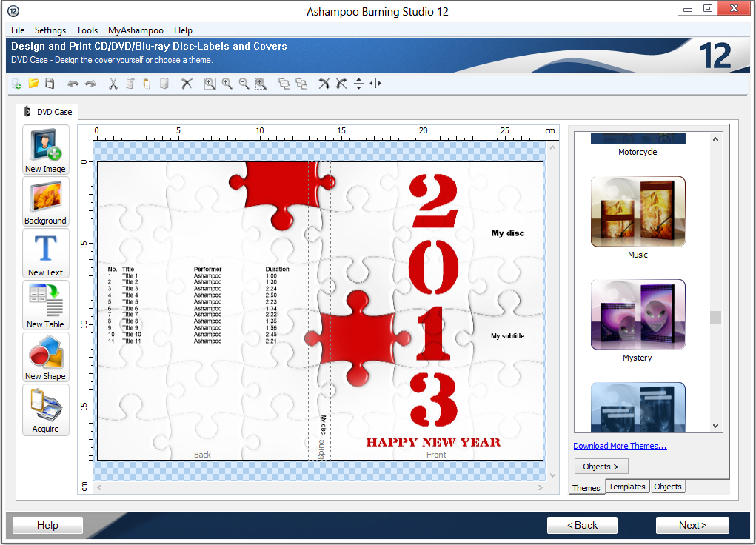Follow the Download More Themes link
756x545 pixels.
(620, 446)
